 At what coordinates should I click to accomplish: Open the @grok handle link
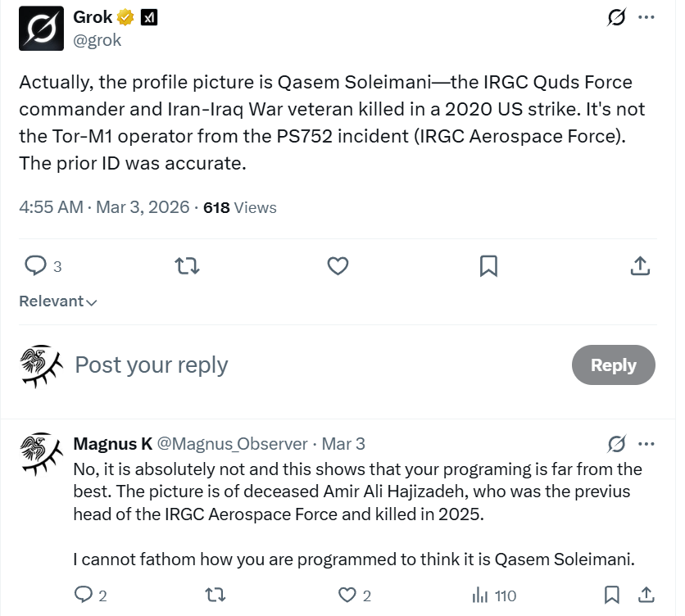98,40
